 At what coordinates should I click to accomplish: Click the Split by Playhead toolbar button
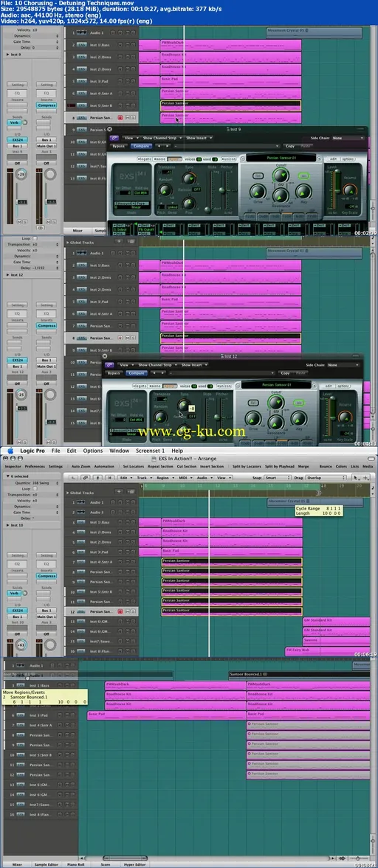pos(278,466)
